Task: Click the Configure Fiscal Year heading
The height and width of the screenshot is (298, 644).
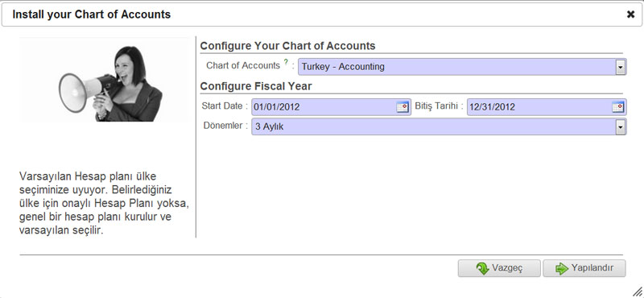Action: pos(256,86)
